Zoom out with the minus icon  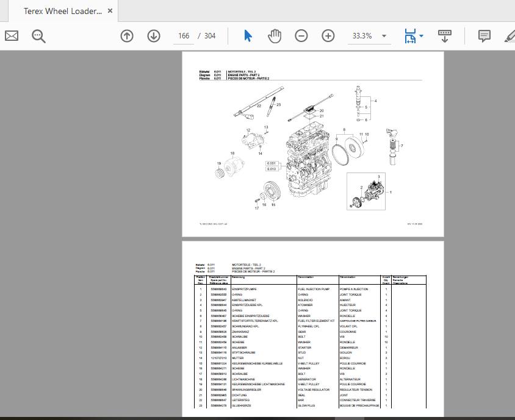pos(301,35)
